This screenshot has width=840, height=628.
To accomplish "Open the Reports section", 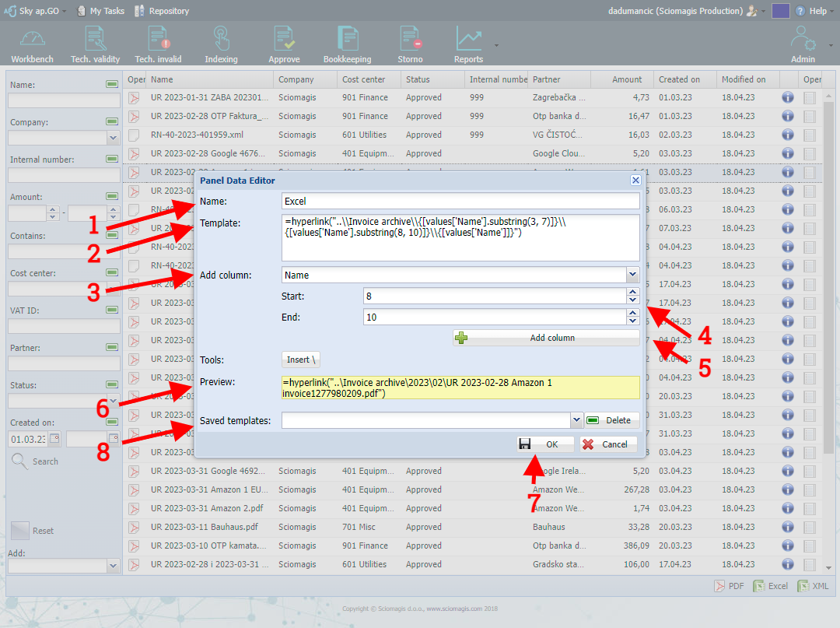I will (469, 44).
